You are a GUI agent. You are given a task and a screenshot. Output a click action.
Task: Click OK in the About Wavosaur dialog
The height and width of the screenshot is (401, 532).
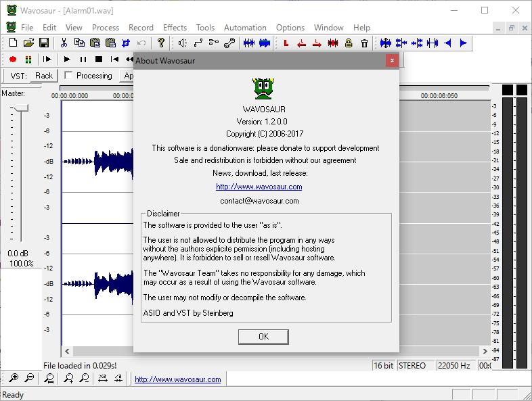tap(263, 337)
